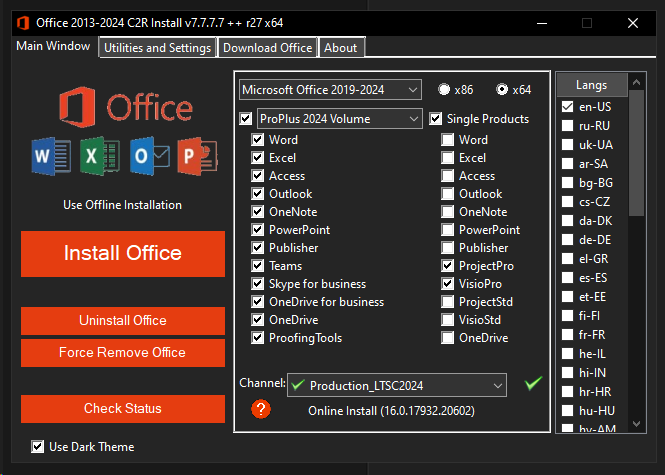Uncheck Outlook in the ProPlus suite list
665x475 pixels.
257,194
